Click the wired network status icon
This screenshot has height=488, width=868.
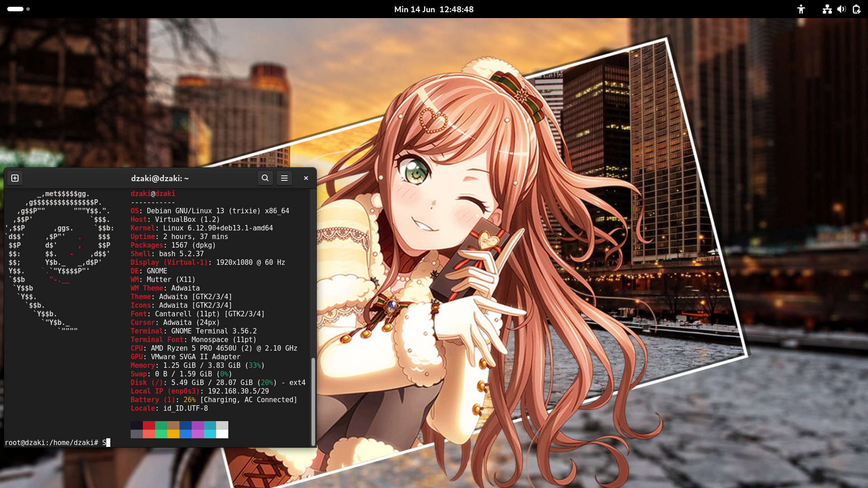(827, 9)
